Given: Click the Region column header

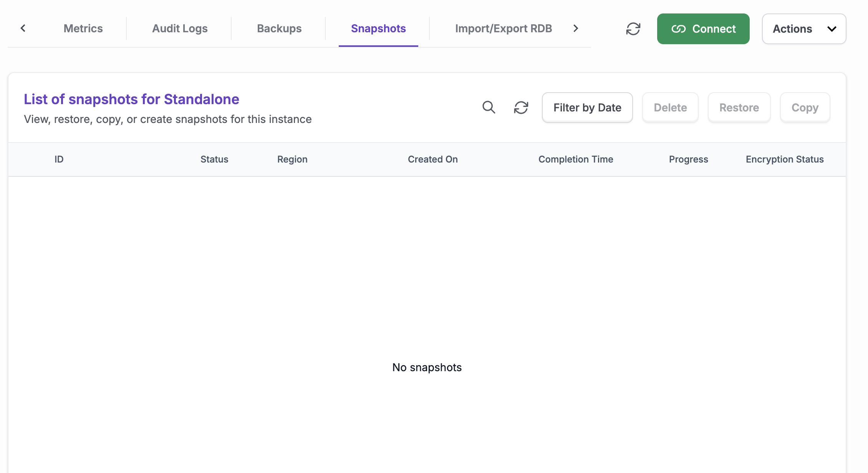Looking at the screenshot, I should 292,159.
